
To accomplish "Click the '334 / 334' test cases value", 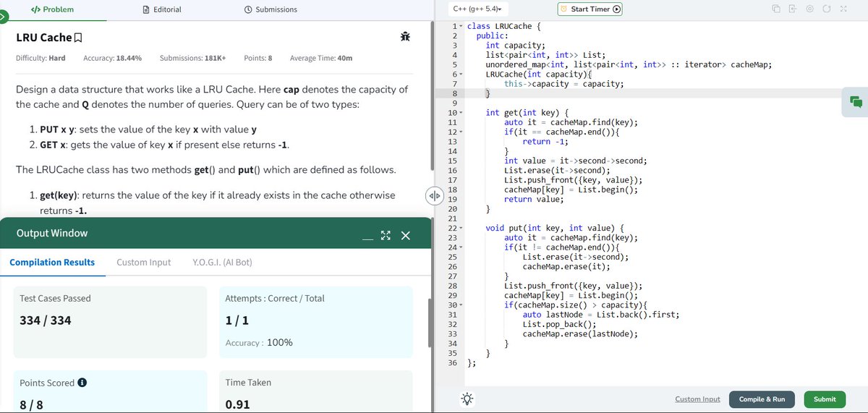I will pos(46,320).
